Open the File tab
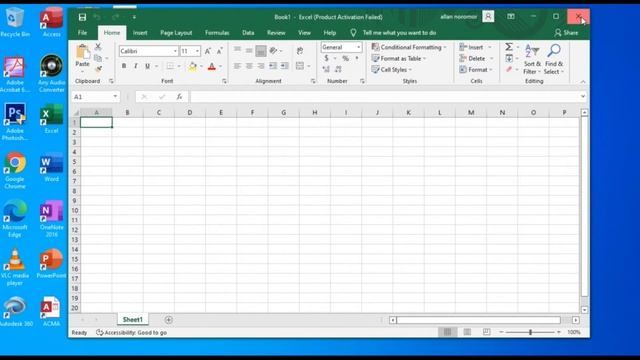640x360 pixels. click(x=82, y=33)
